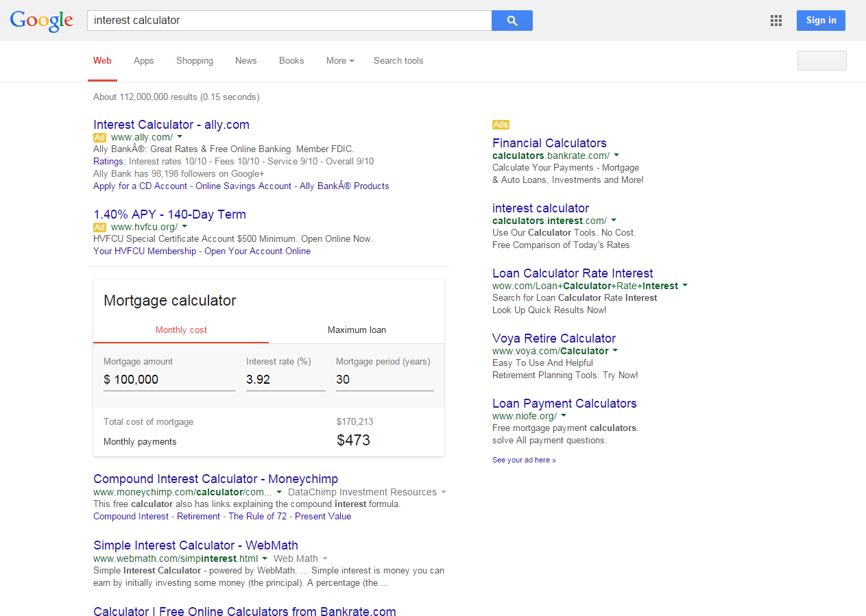The image size is (866, 616).
Task: Switch to the Shopping tab
Action: click(195, 61)
